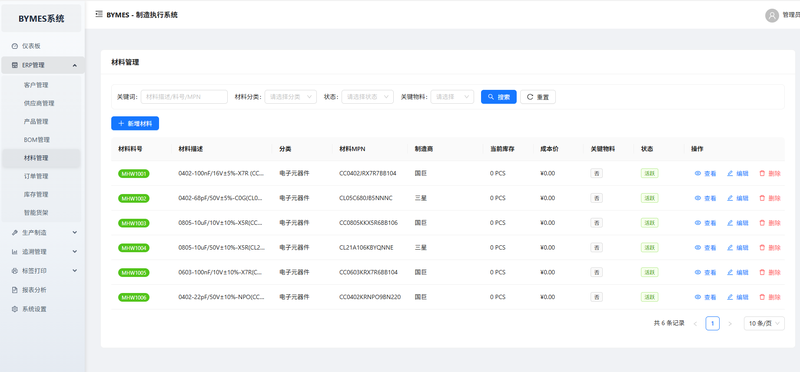800x372 pixels.
Task: Focus the 关键词 search input field
Action: 184,97
